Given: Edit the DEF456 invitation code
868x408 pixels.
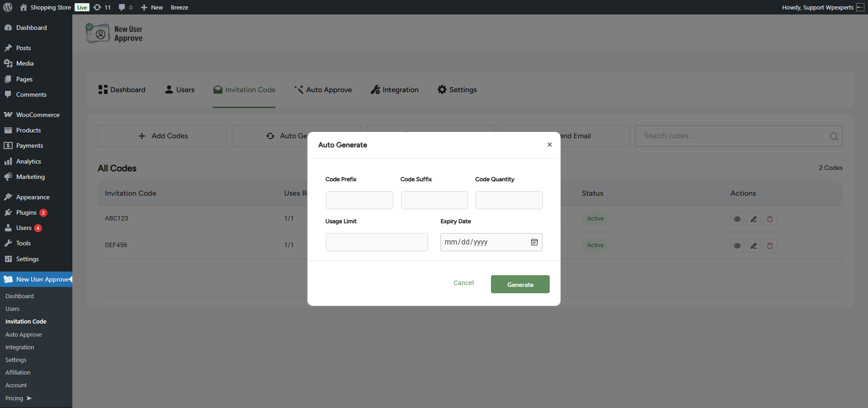Looking at the screenshot, I should tap(753, 246).
